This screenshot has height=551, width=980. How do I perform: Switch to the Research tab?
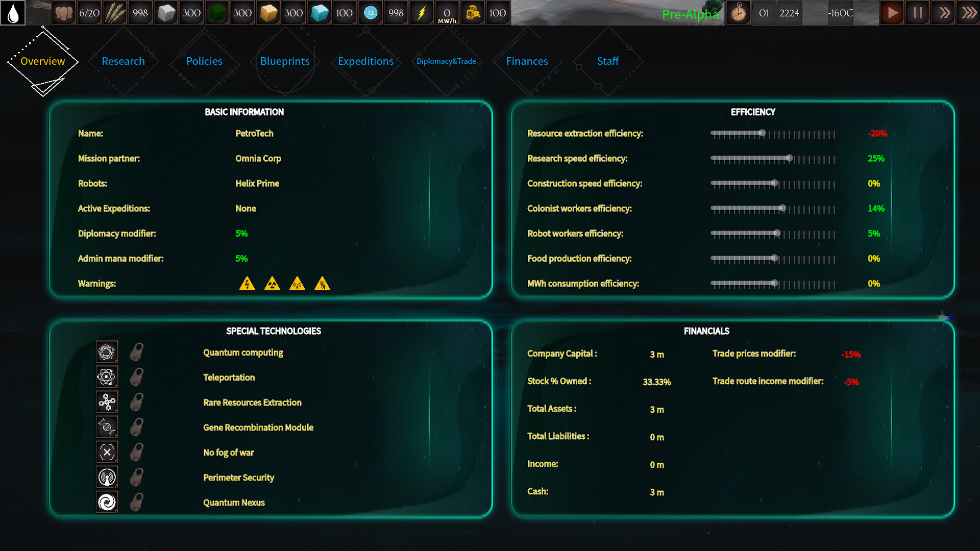123,61
